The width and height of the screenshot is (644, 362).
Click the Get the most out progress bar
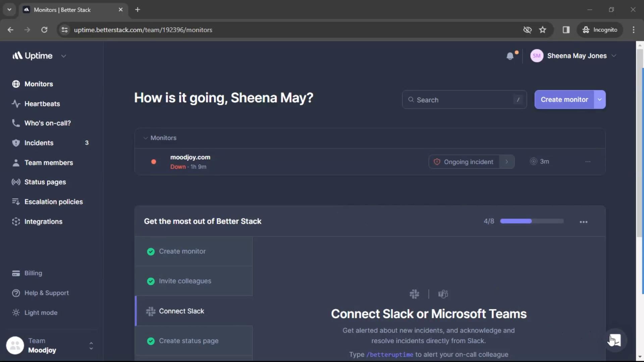531,222
